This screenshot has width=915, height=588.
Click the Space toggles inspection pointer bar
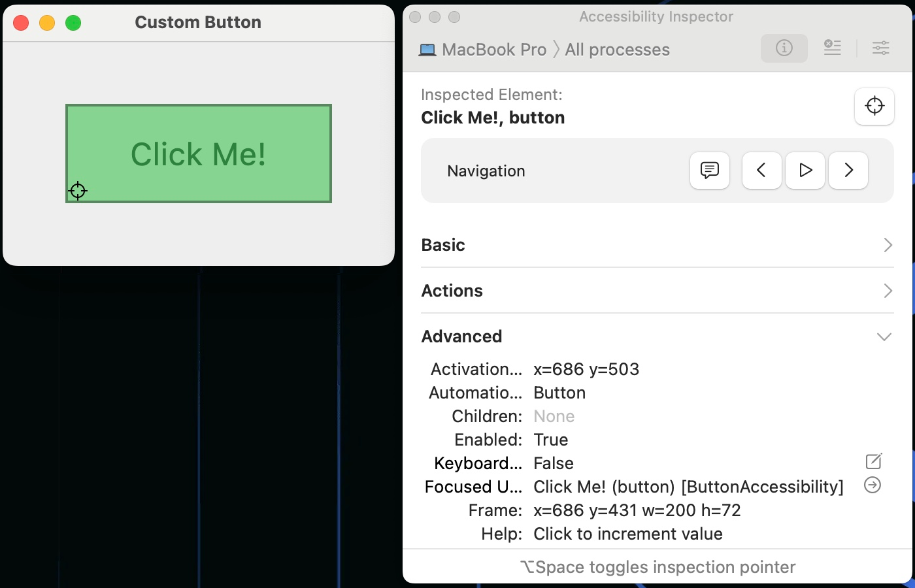(657, 567)
